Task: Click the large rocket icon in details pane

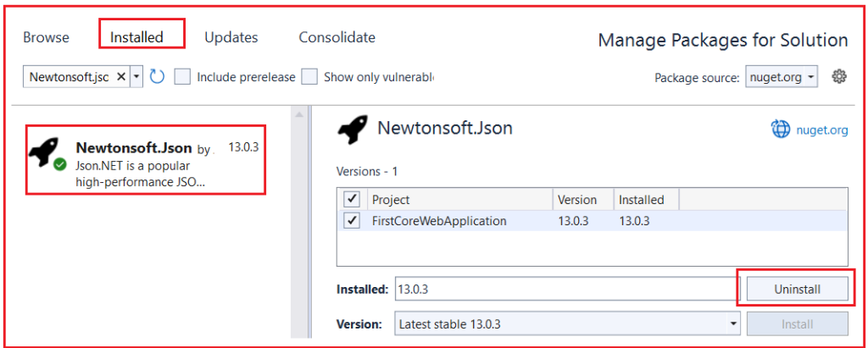Action: (352, 130)
